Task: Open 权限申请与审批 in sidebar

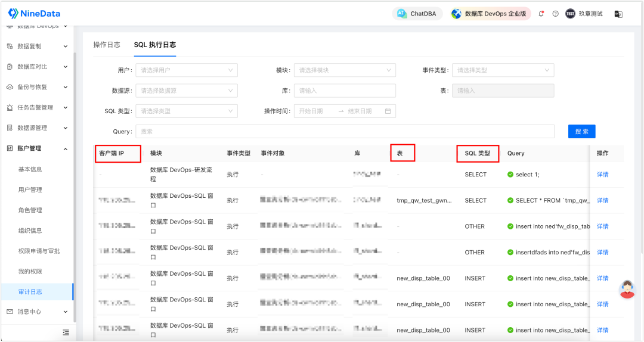Action: [39, 251]
